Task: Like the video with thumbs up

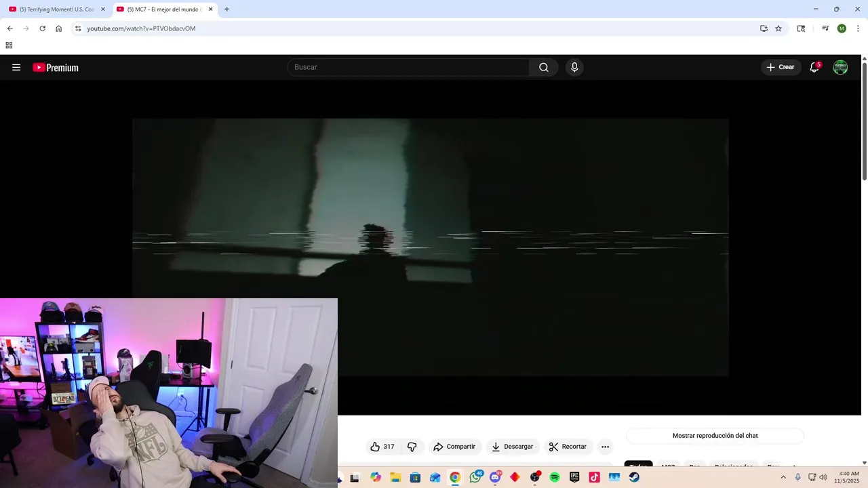Action: click(382, 447)
